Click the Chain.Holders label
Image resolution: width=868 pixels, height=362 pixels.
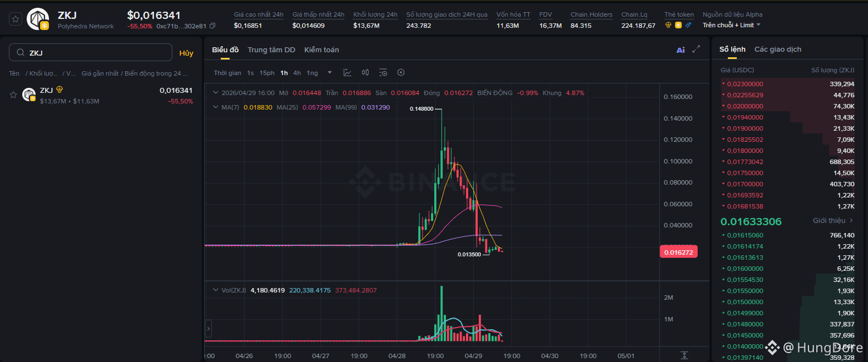pyautogui.click(x=592, y=14)
